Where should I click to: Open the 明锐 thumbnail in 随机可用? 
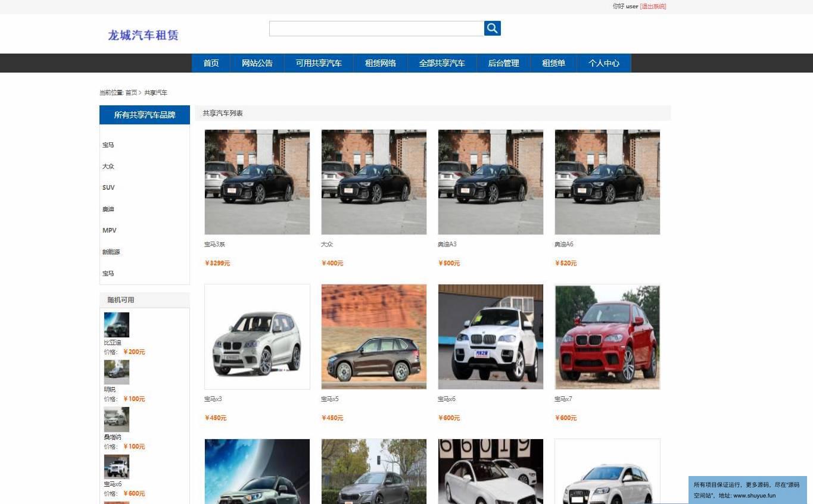point(117,372)
